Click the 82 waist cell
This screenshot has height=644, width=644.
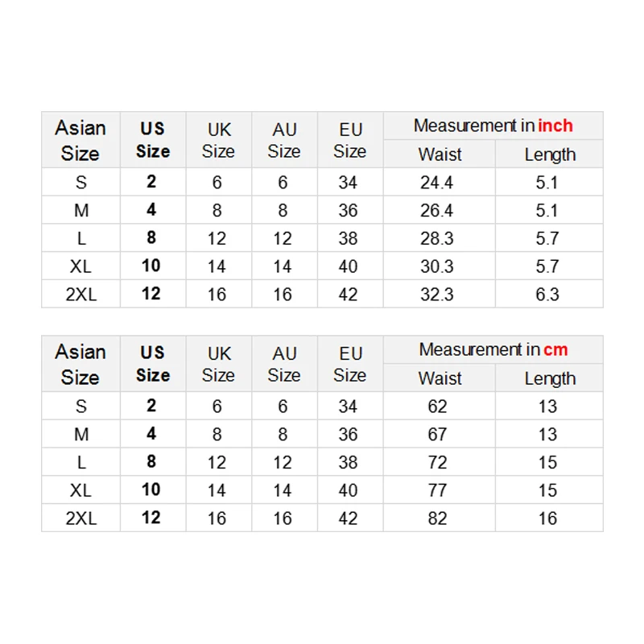(437, 518)
